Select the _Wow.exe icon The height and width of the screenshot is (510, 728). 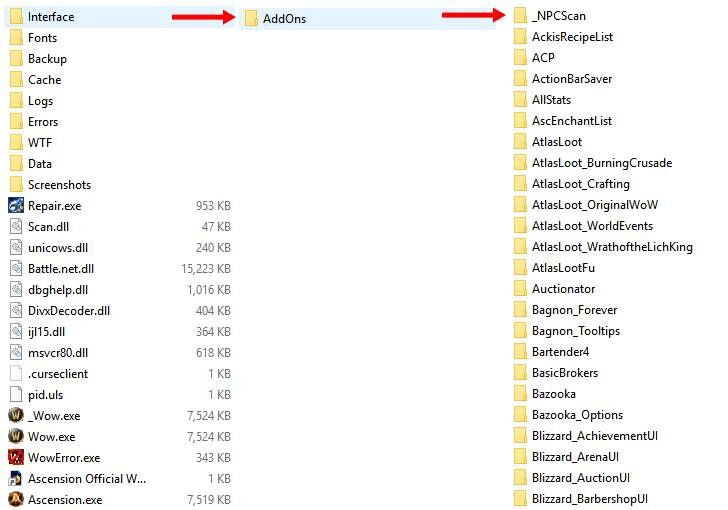tap(16, 415)
